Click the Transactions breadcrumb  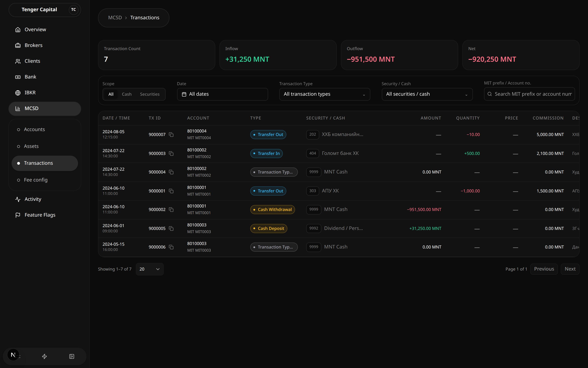[145, 18]
